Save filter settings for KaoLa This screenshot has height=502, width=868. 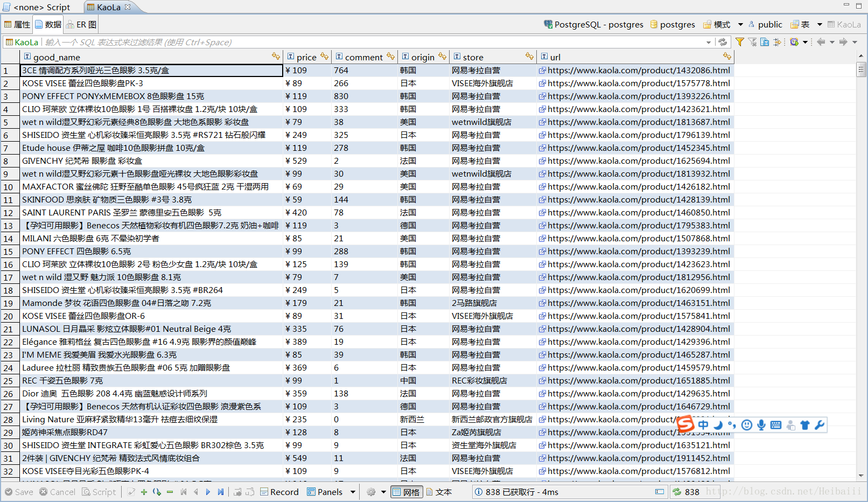click(765, 42)
